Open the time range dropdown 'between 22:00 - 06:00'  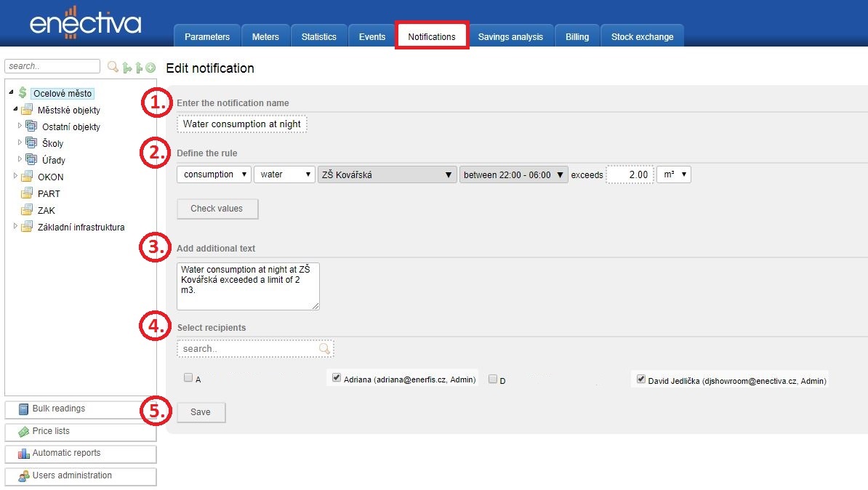tap(513, 174)
